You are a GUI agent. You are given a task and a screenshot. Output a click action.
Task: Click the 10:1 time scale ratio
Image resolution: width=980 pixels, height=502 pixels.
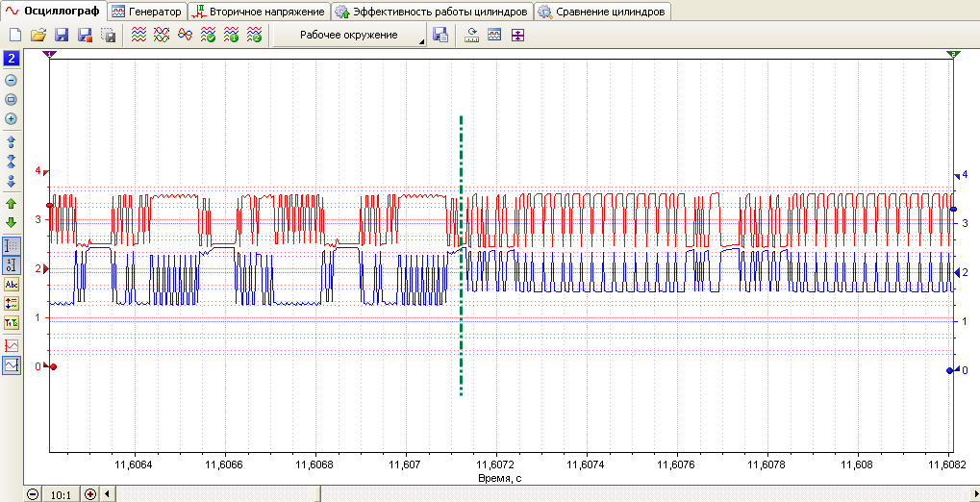(x=61, y=495)
